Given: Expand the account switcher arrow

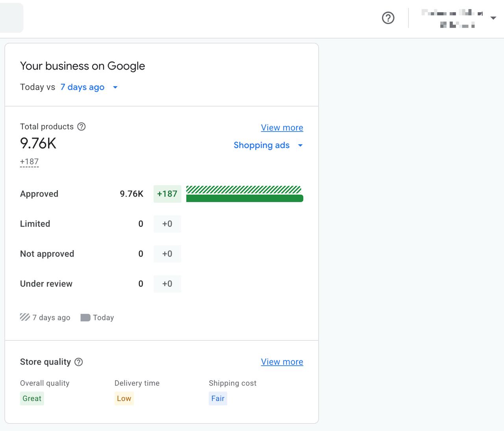Looking at the screenshot, I should (x=493, y=18).
